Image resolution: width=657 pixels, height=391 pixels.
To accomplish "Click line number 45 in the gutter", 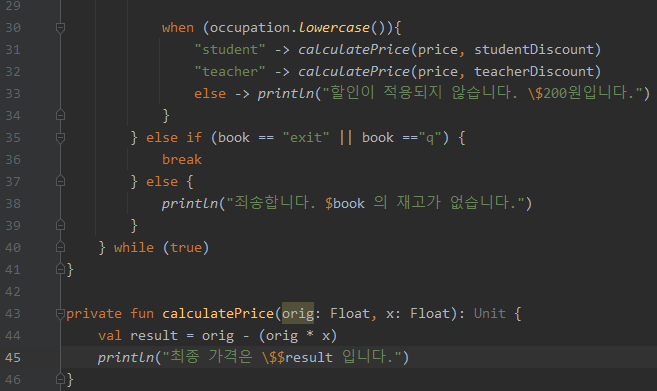I will [x=13, y=357].
